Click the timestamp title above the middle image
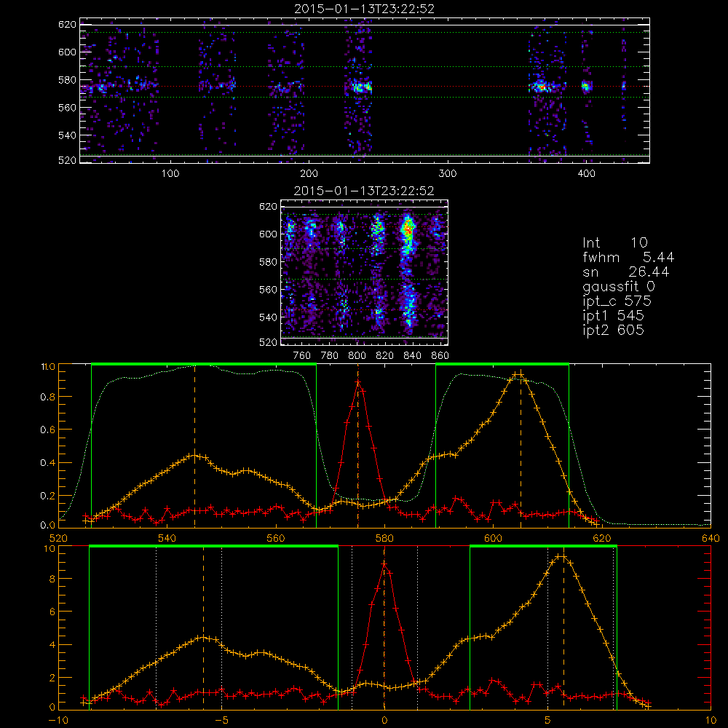 [364, 191]
